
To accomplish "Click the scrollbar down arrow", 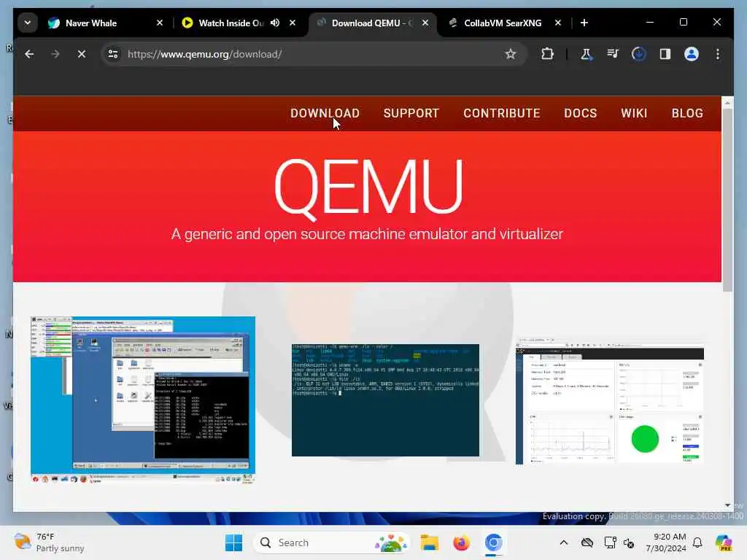I will pyautogui.click(x=727, y=505).
